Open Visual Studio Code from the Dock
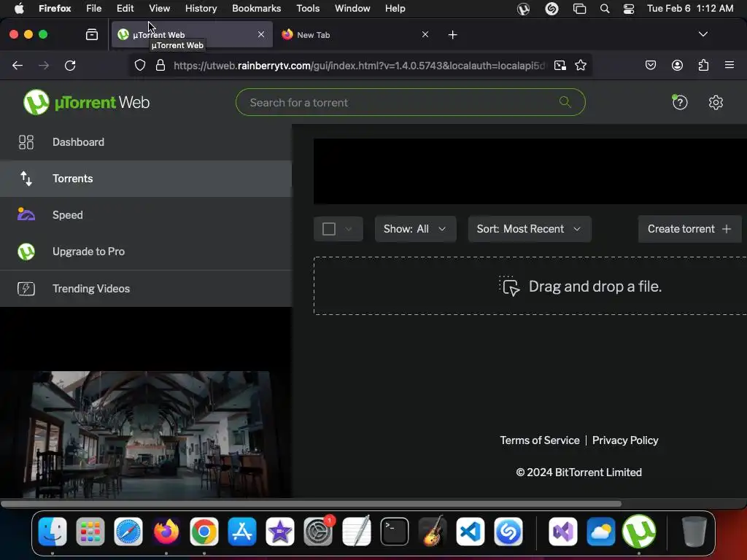This screenshot has height=560, width=747. (x=471, y=532)
